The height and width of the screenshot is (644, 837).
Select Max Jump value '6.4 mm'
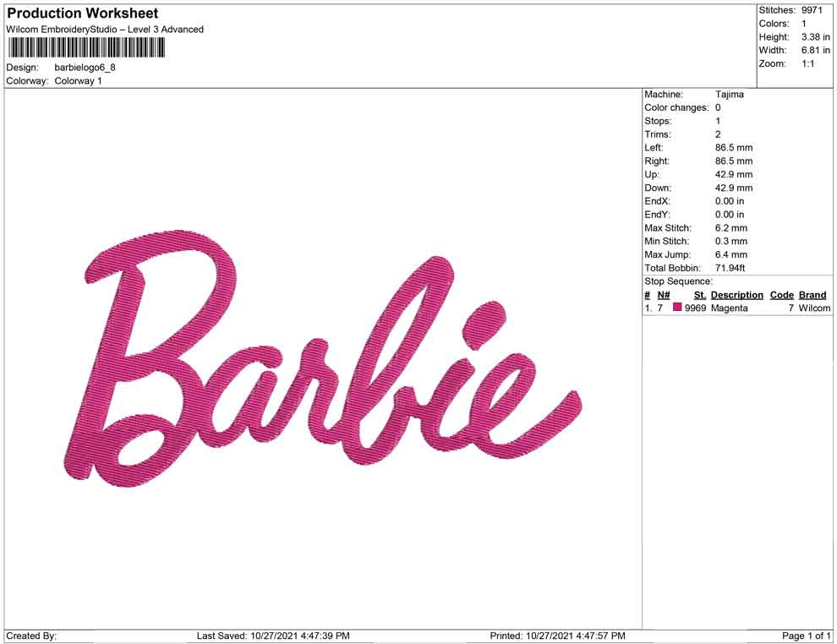pyautogui.click(x=731, y=254)
